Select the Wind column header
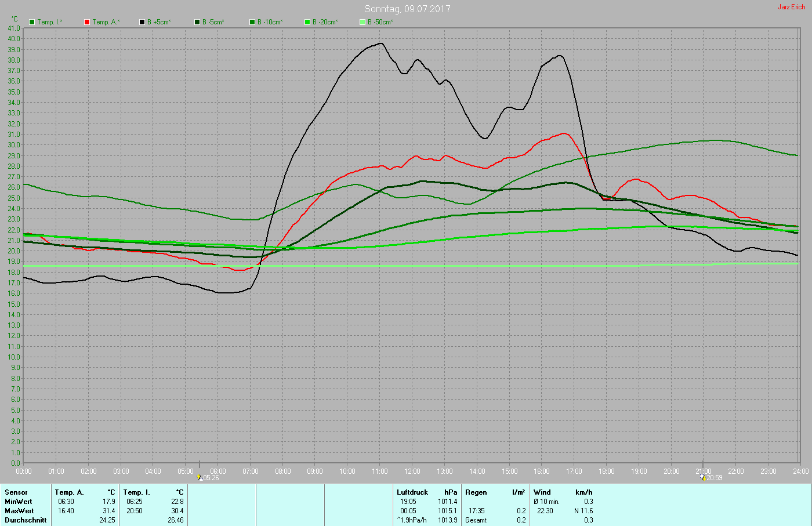Image resolution: width=812 pixels, height=526 pixels. coord(542,492)
